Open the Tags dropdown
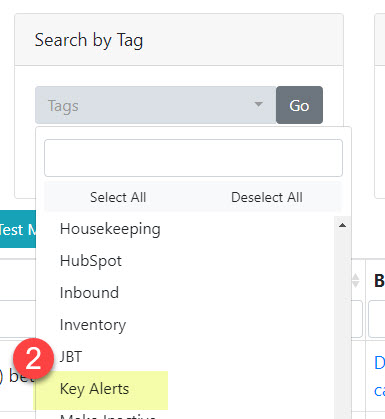The height and width of the screenshot is (419, 385). click(x=156, y=105)
